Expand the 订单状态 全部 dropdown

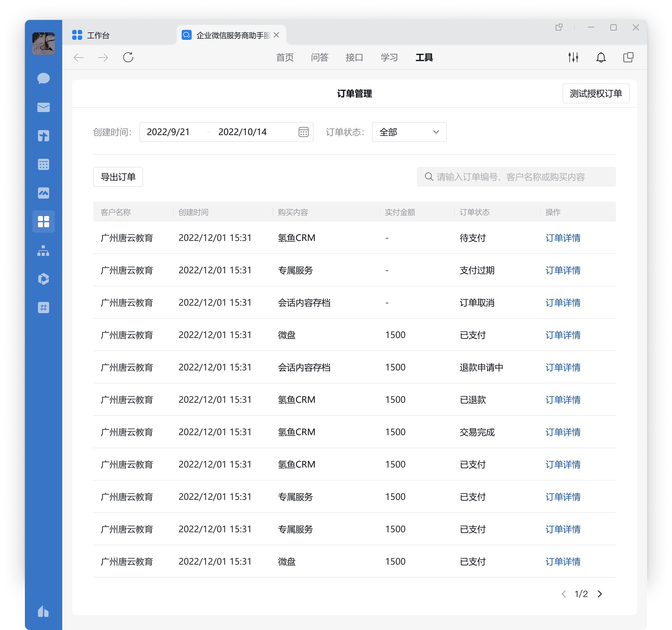tap(409, 132)
